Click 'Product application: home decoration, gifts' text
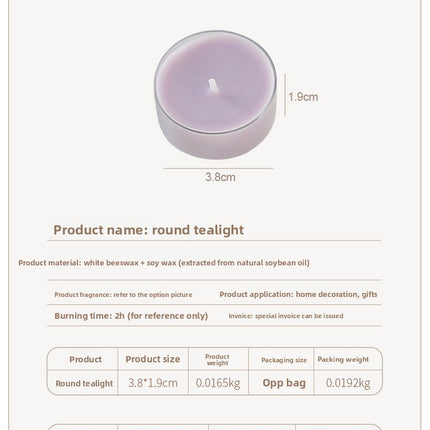430x430 pixels. click(x=298, y=294)
